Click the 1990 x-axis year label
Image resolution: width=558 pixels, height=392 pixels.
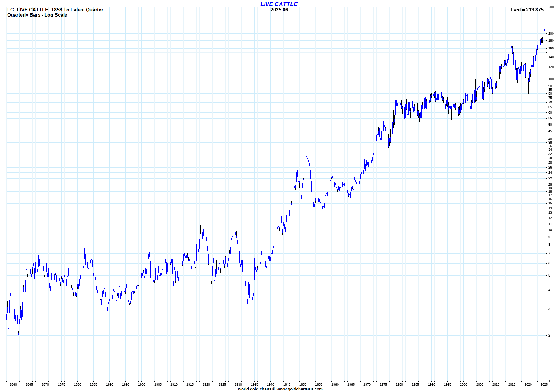click(x=432, y=384)
